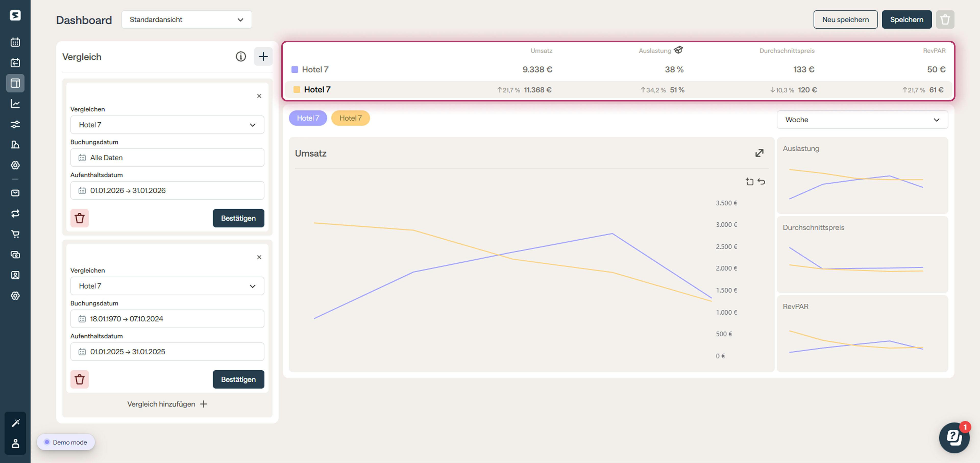Image resolution: width=980 pixels, height=463 pixels.
Task: Select the RevPAR mini chart panel
Action: click(x=862, y=333)
